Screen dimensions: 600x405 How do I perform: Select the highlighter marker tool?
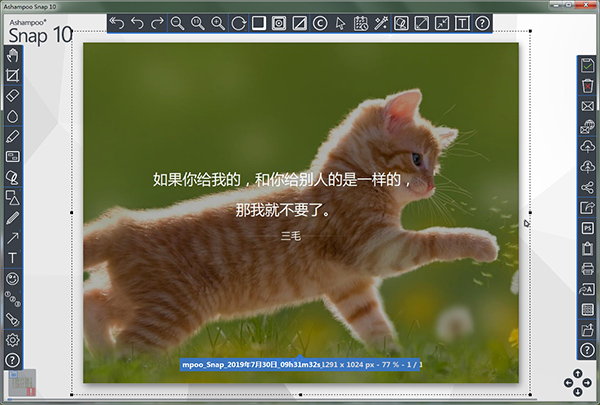13,136
